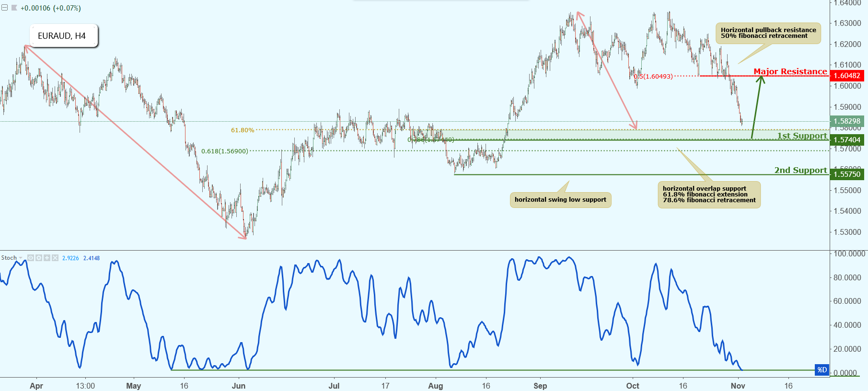Click the %D label on stochastic axis
The image size is (868, 391).
click(x=822, y=370)
